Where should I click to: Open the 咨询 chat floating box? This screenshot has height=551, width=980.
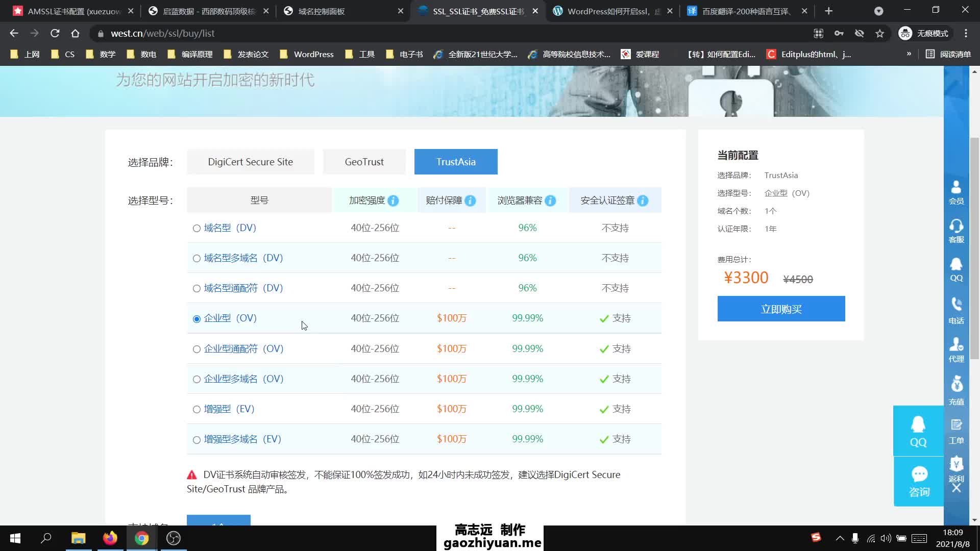[919, 482]
